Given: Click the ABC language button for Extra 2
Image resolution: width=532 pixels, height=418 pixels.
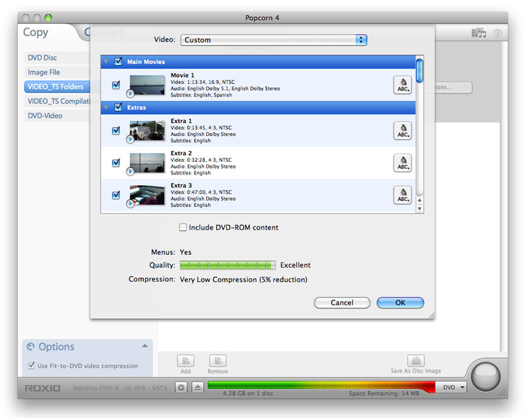Looking at the screenshot, I should 402,163.
